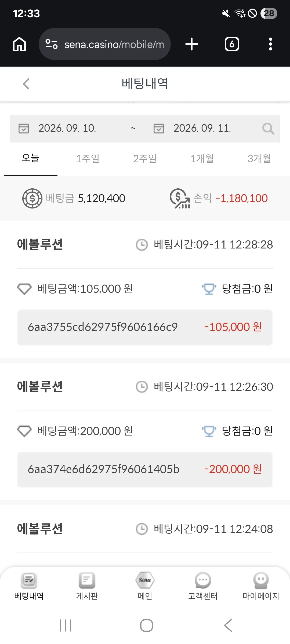Tap the site settings icon in address bar
The image size is (290, 644).
(x=51, y=44)
